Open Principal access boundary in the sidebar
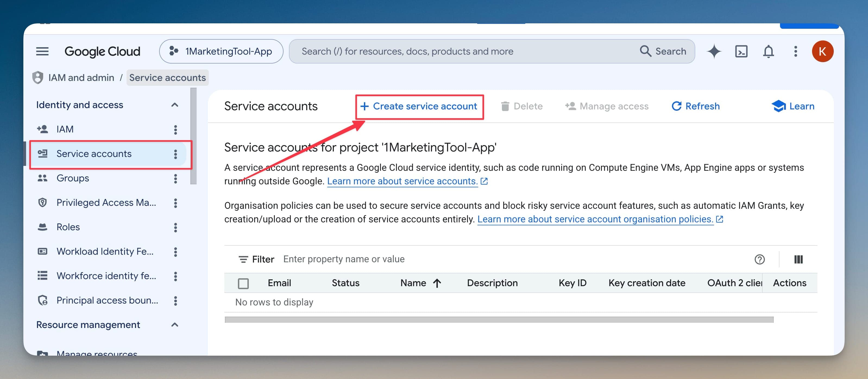 [107, 300]
